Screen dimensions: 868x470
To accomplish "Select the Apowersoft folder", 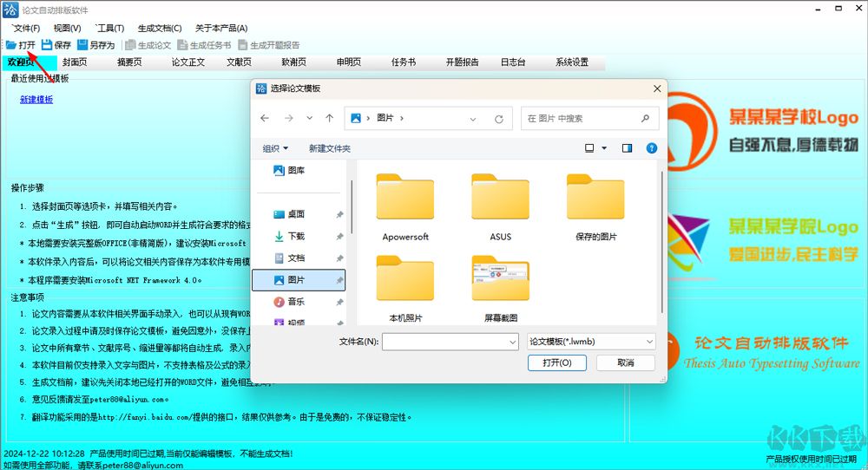I will 405,206.
